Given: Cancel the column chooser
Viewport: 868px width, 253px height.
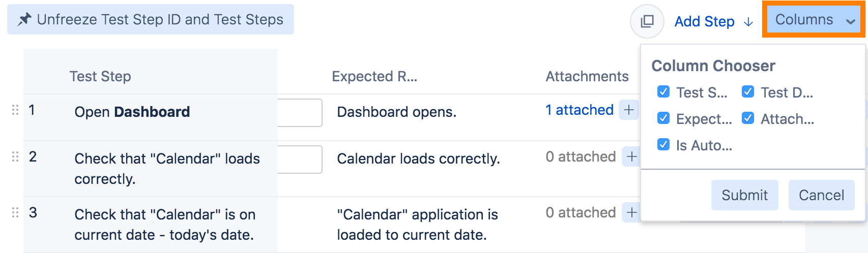Looking at the screenshot, I should (x=821, y=195).
